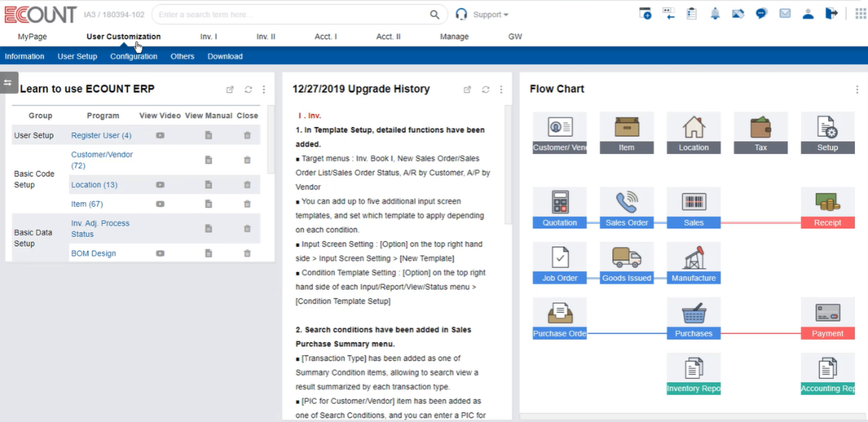Image resolution: width=868 pixels, height=422 pixels.
Task: Open the Flow Chart options menu
Action: [858, 90]
